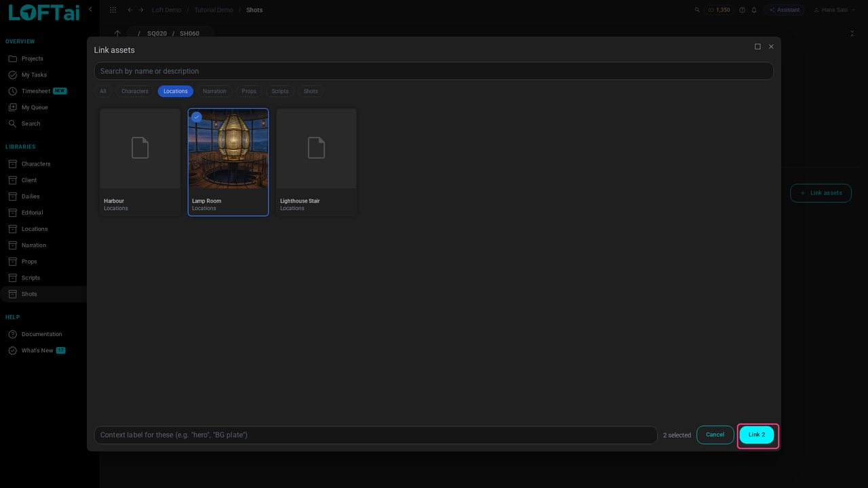The image size is (868, 488).
Task: Click the SQ020 breadcrumb
Action: point(157,33)
